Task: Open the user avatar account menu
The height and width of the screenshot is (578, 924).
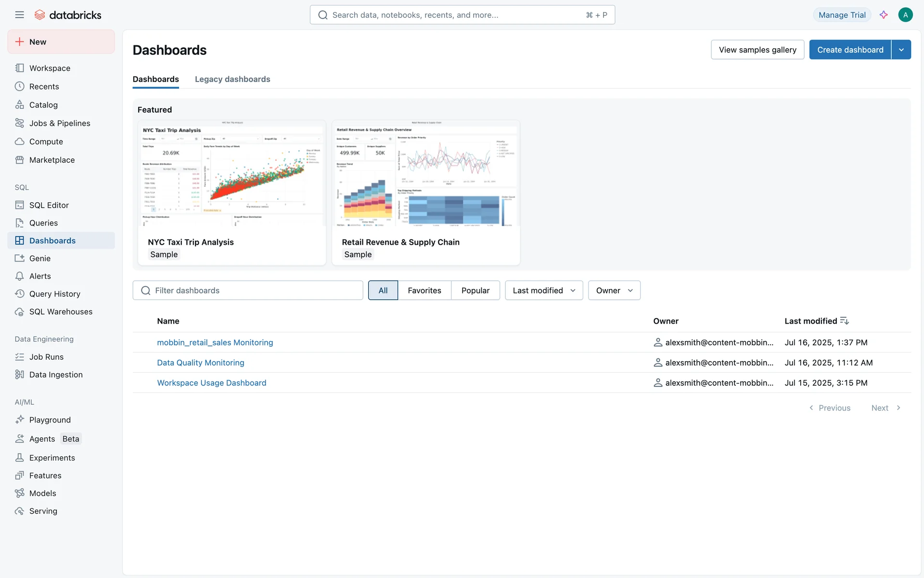Action: [x=905, y=15]
